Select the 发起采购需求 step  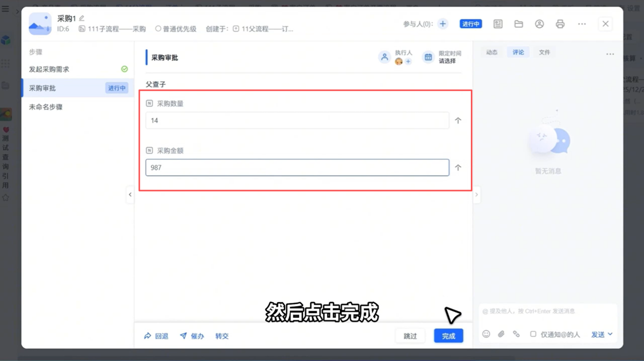coord(78,69)
